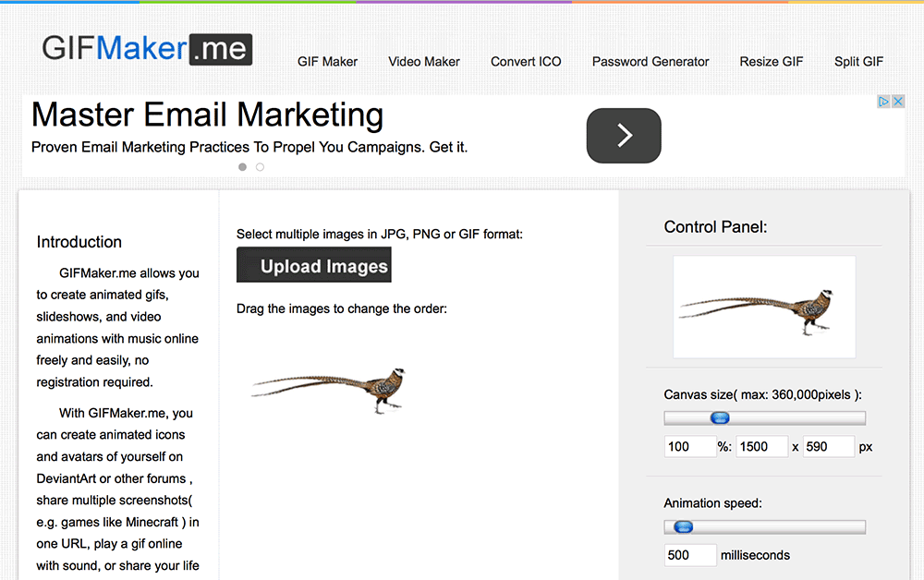Go to Convert ICO
The width and height of the screenshot is (924, 580).
526,62
